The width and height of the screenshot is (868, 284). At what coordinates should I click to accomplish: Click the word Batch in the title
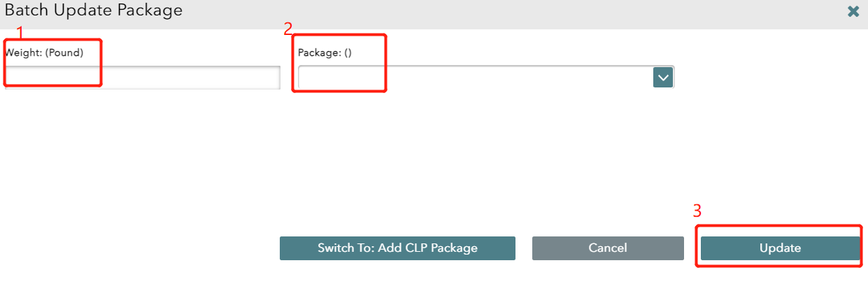click(x=26, y=10)
